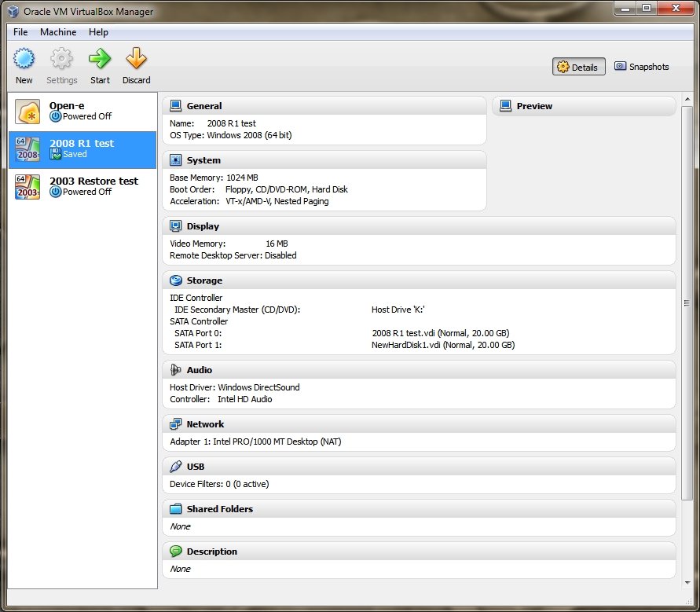Discard saved state with orange arrow icon

click(x=136, y=59)
